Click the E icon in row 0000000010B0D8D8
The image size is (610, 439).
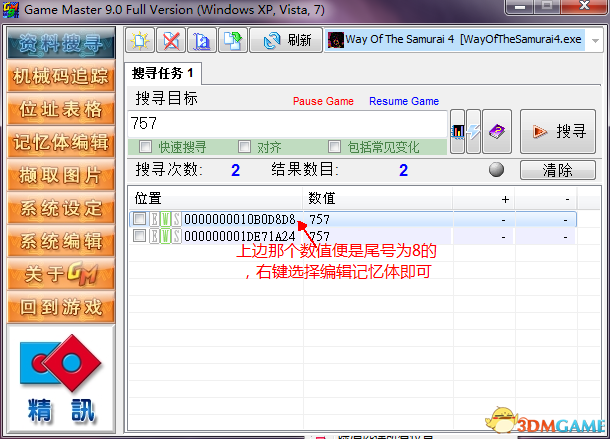[x=154, y=219]
